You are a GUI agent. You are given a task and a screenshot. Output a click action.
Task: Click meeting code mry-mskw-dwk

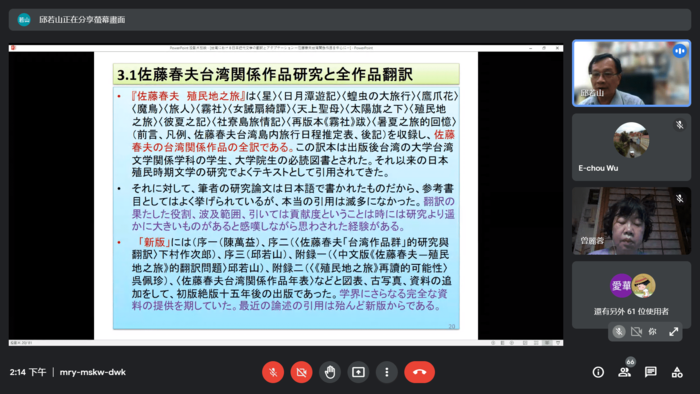(x=93, y=372)
